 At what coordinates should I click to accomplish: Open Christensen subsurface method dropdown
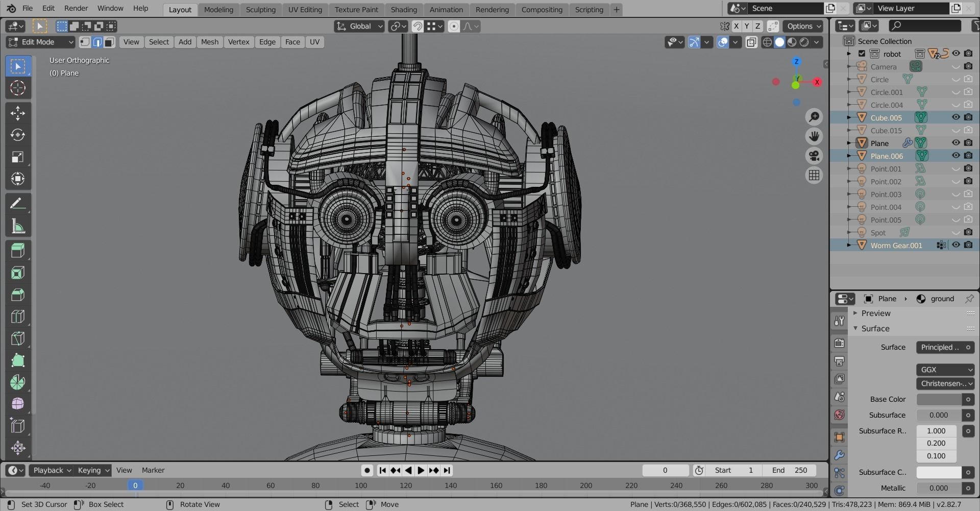945,383
